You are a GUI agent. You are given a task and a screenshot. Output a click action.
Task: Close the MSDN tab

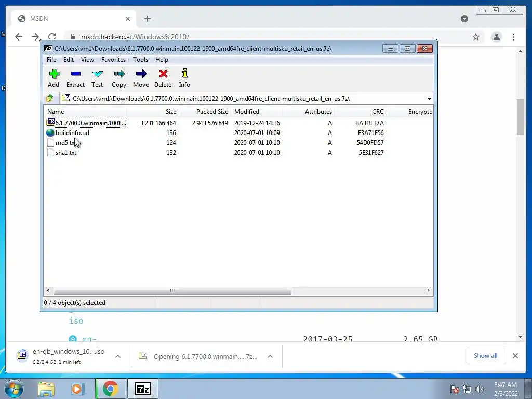[x=128, y=19]
